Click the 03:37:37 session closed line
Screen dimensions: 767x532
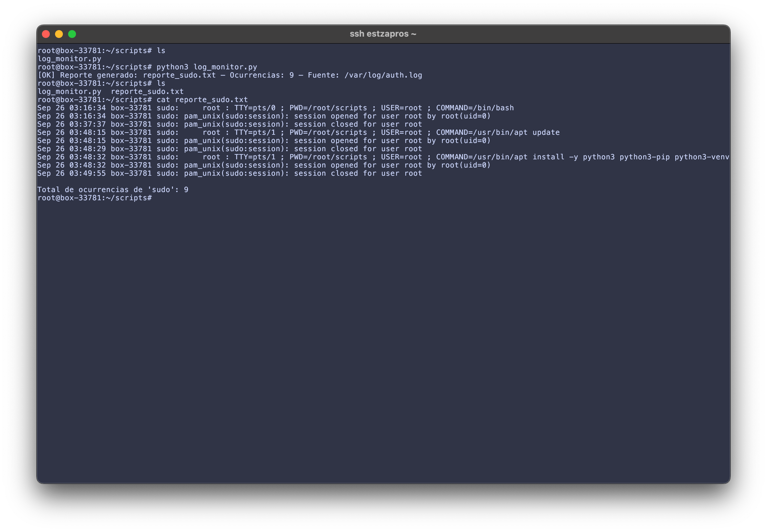pos(230,124)
